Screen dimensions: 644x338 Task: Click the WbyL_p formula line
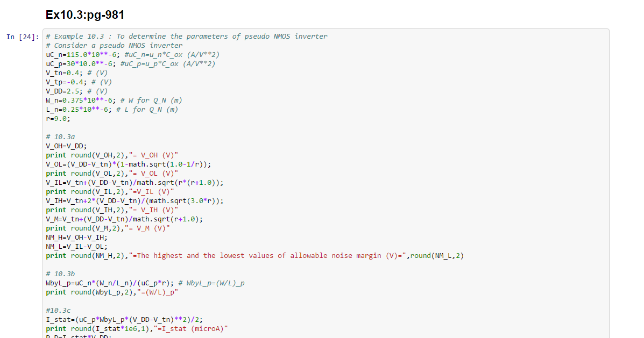click(145, 283)
